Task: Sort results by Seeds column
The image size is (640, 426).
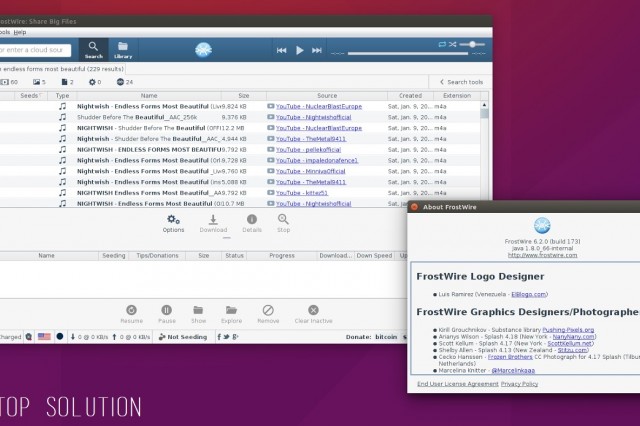Action: pyautogui.click(x=31, y=95)
